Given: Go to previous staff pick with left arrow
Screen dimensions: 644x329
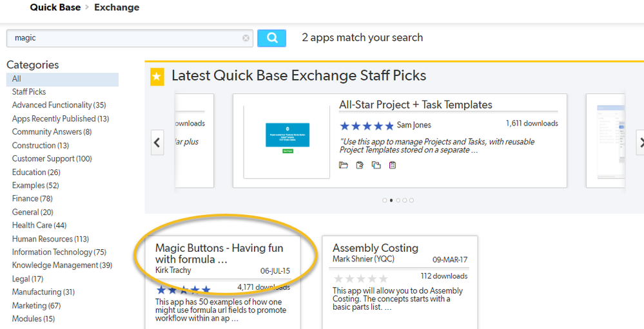Looking at the screenshot, I should tap(157, 142).
